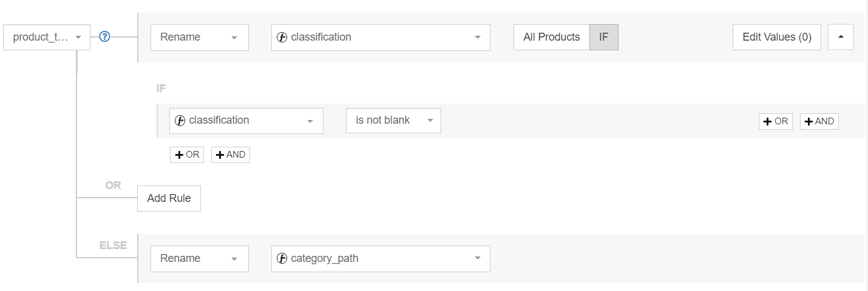
Task: Add OR group below the IF condition
Action: pos(187,155)
